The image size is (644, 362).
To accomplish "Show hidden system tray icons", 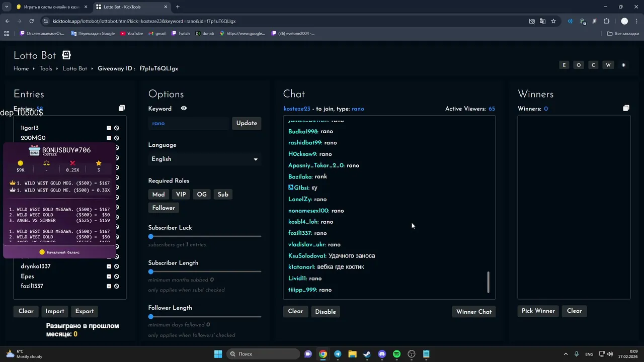I will (566, 354).
